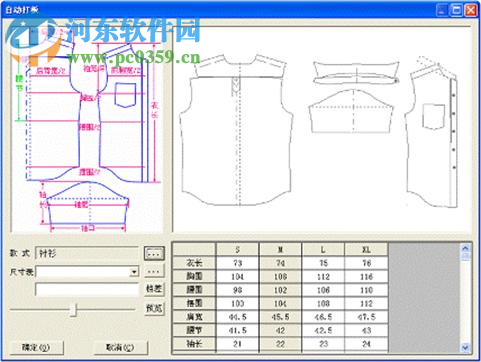Click the collar pattern piece in preview
This screenshot has height=362, width=481.
[356, 73]
